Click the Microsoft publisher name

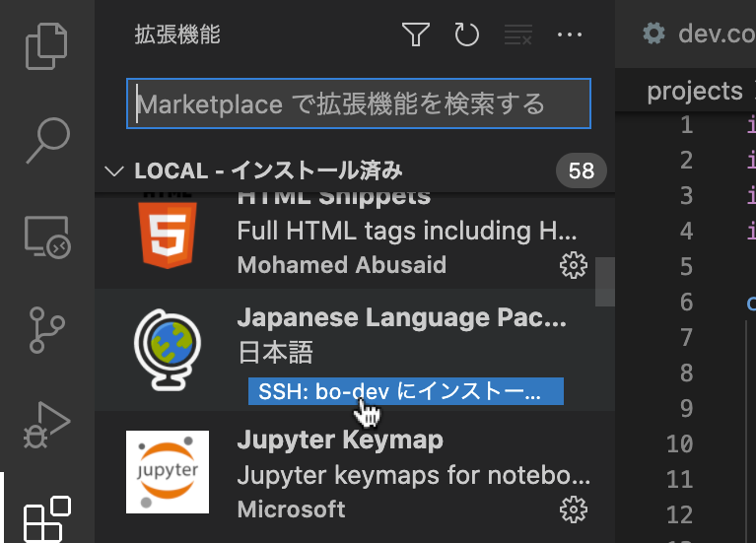pyautogui.click(x=291, y=509)
